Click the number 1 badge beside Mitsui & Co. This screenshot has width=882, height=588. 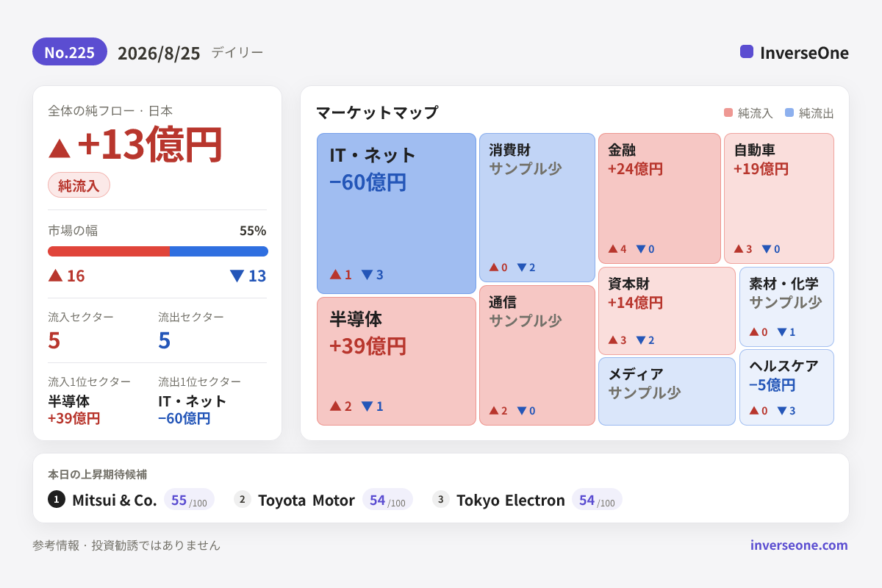(57, 499)
